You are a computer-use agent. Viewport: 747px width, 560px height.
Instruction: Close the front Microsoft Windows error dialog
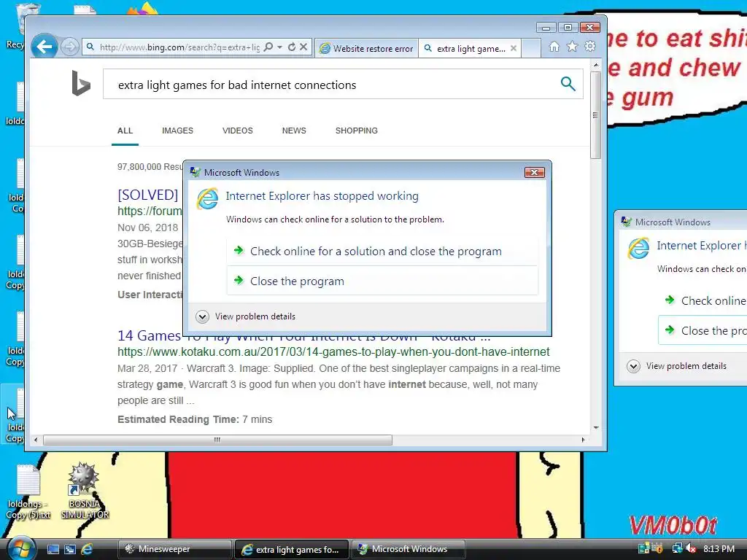tap(534, 172)
